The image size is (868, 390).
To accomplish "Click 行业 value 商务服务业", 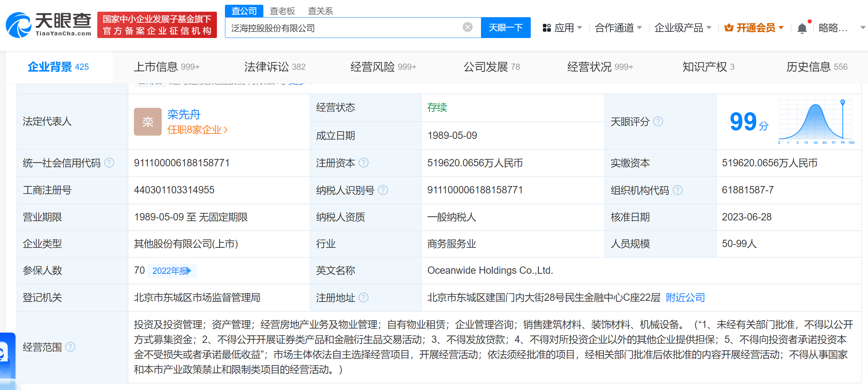I will (452, 244).
